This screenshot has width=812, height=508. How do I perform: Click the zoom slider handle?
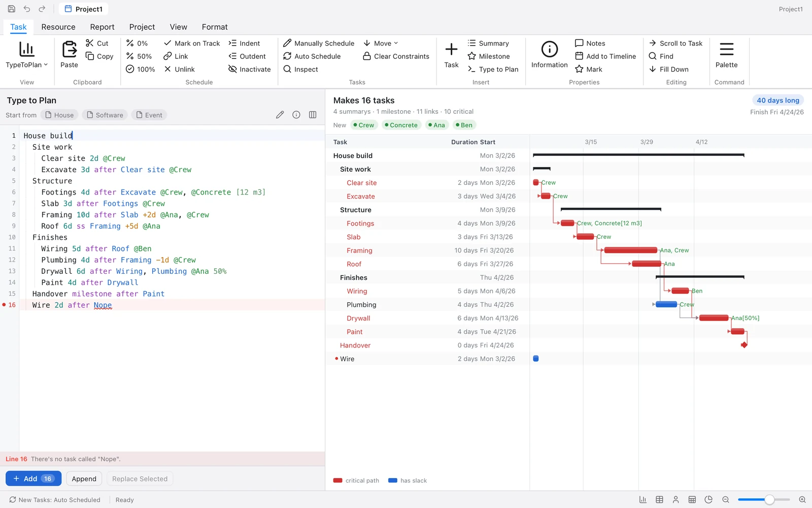pyautogui.click(x=769, y=500)
